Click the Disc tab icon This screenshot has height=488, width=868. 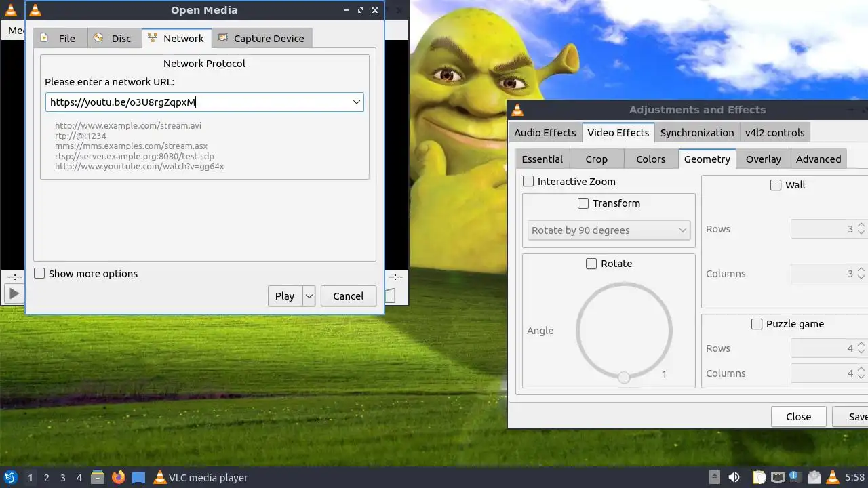[x=98, y=38]
